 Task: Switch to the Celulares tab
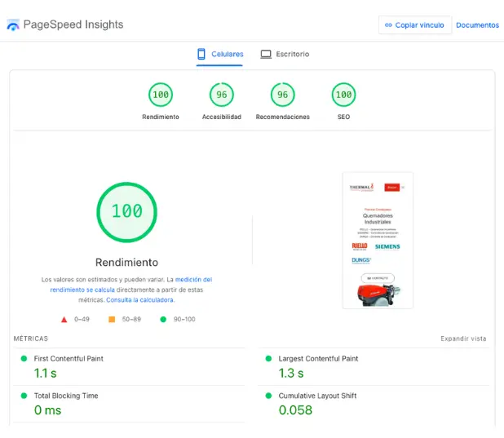coord(220,54)
